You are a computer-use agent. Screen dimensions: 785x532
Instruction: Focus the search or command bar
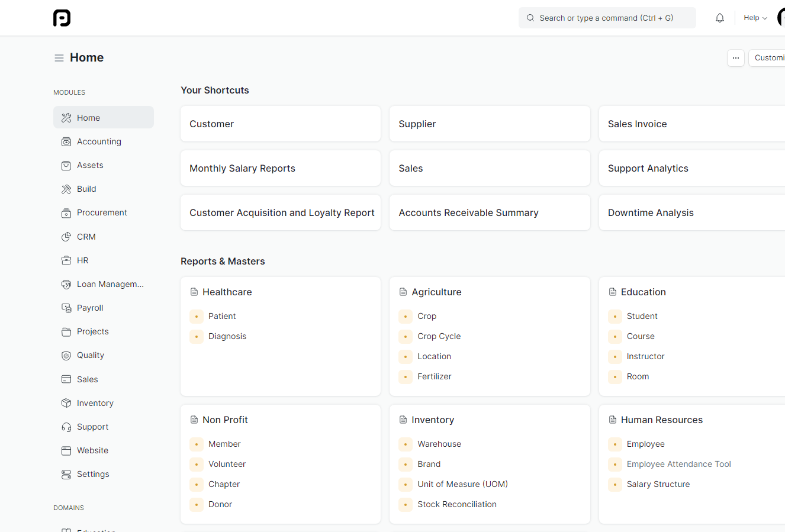[x=607, y=18]
